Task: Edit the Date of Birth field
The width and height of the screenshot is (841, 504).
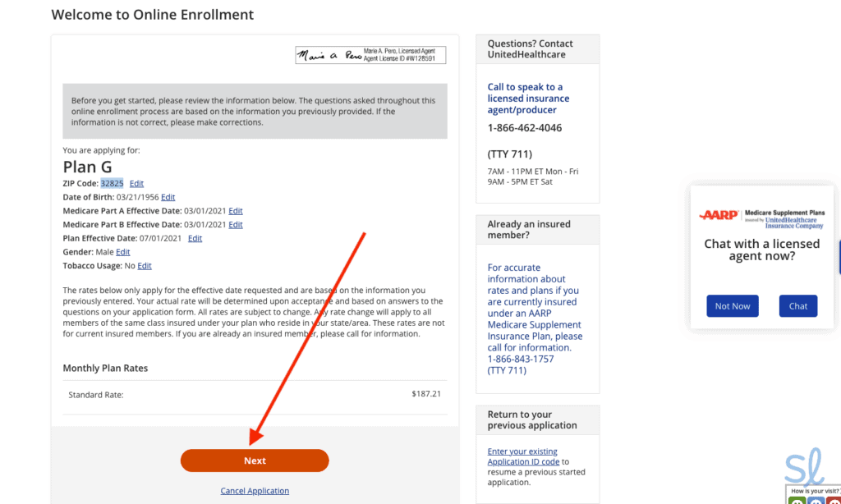Action: pyautogui.click(x=168, y=197)
